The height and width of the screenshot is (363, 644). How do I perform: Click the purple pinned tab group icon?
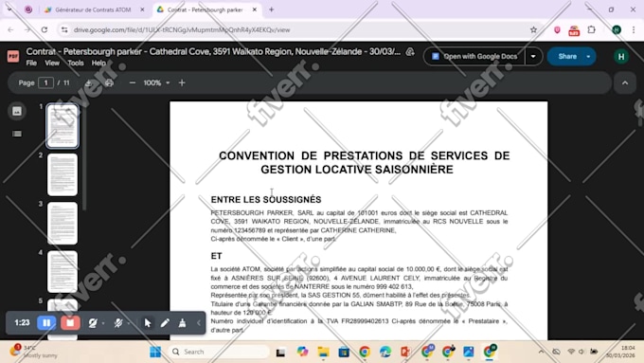click(28, 9)
